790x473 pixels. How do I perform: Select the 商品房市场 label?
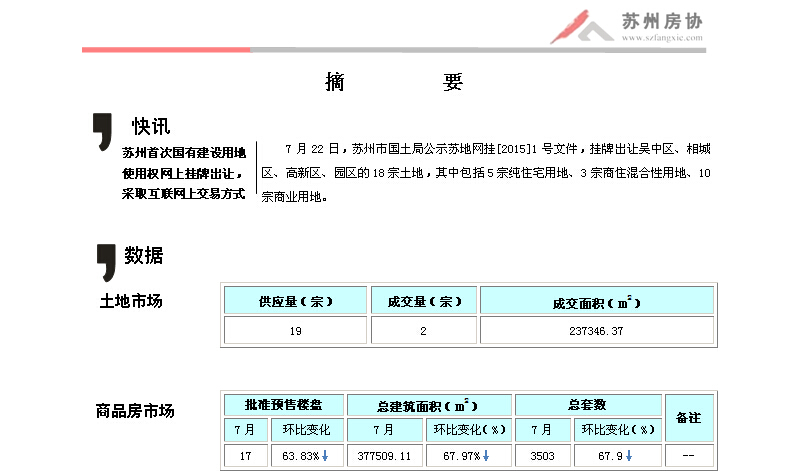tap(135, 411)
